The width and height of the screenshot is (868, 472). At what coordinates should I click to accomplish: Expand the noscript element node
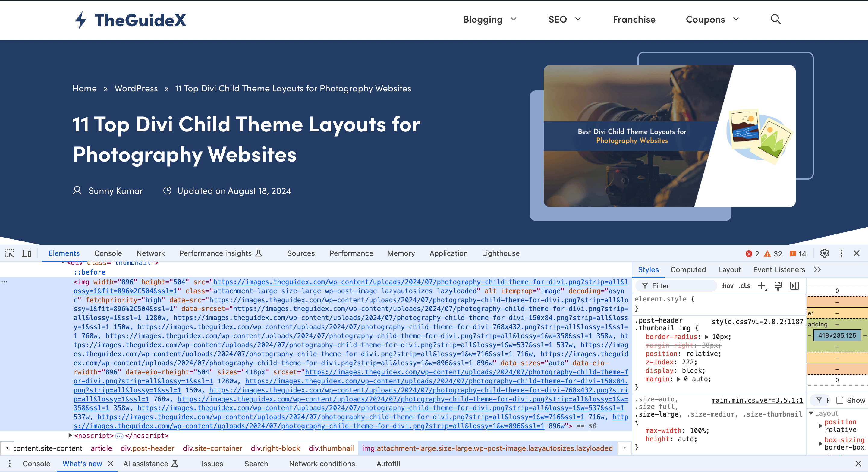coord(70,435)
